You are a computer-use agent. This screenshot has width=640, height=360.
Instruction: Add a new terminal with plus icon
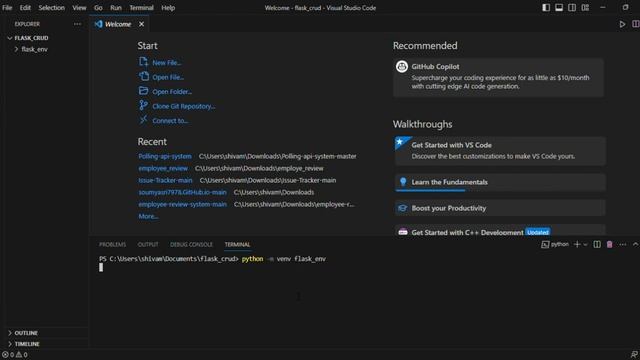[x=577, y=244]
